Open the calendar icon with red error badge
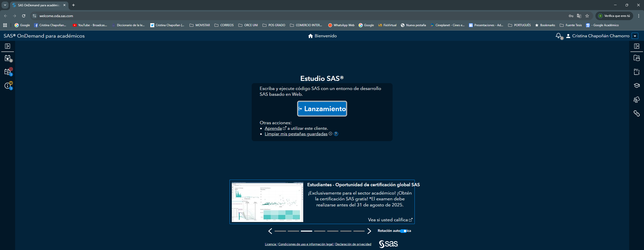Image resolution: width=644 pixels, height=250 pixels. [8, 72]
